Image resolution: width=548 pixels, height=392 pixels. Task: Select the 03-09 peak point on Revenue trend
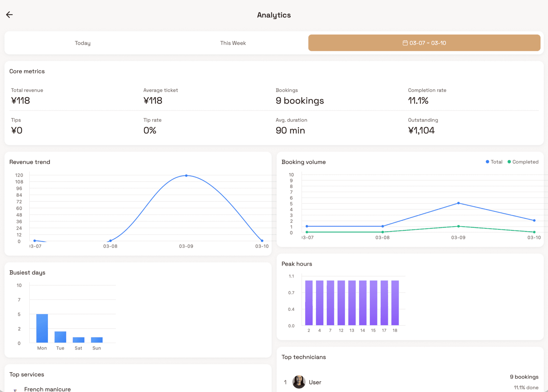pos(186,175)
